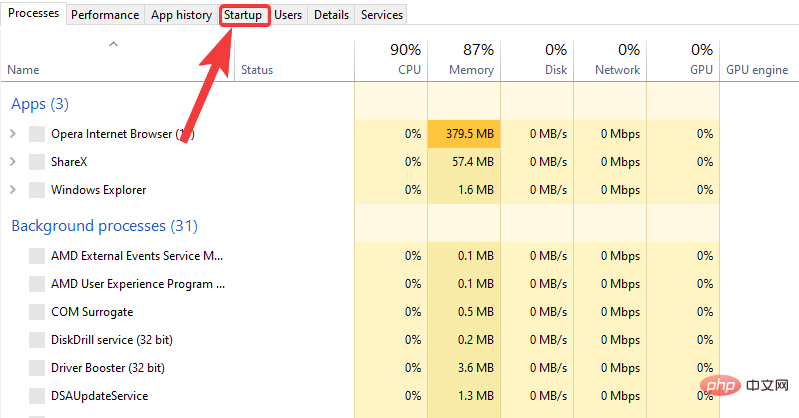Viewport: 799px width, 418px height.
Task: Open the Performance tab
Action: pos(105,15)
